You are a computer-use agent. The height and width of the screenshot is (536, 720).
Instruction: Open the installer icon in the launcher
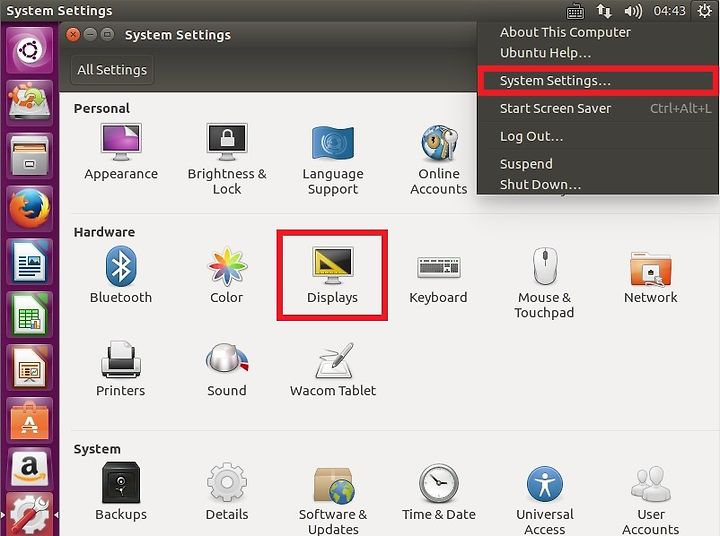tap(30, 102)
